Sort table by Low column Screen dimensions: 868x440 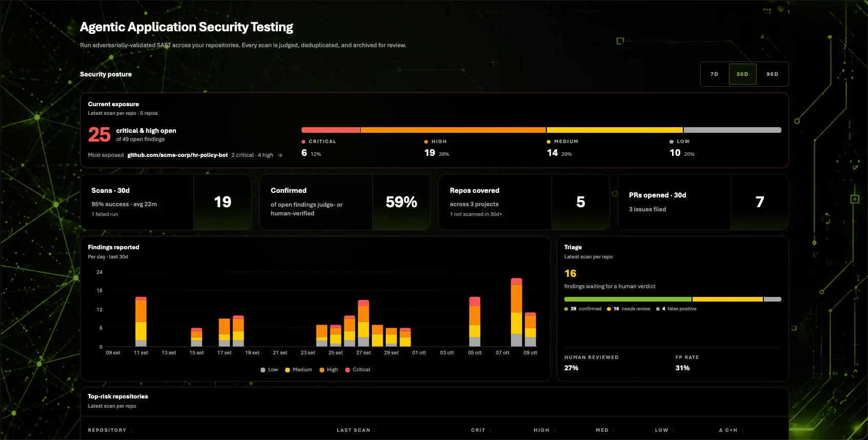(x=665, y=430)
